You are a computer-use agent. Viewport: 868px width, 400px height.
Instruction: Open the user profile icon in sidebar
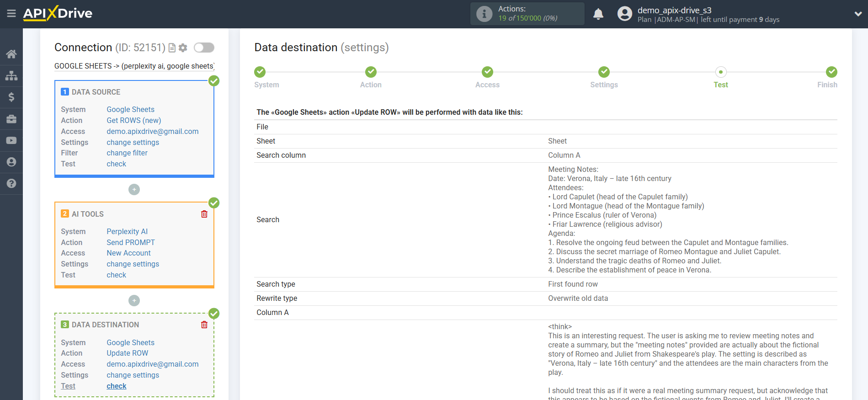pyautogui.click(x=11, y=162)
